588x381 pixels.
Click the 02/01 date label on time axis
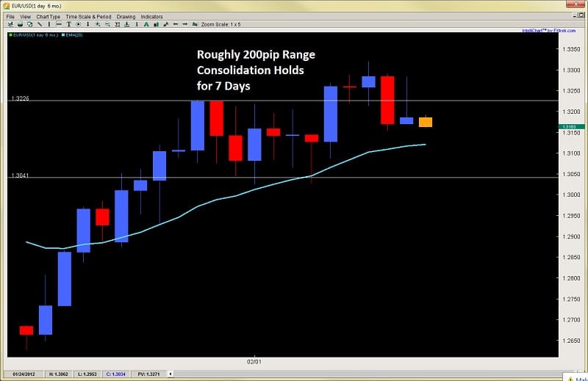tap(254, 362)
